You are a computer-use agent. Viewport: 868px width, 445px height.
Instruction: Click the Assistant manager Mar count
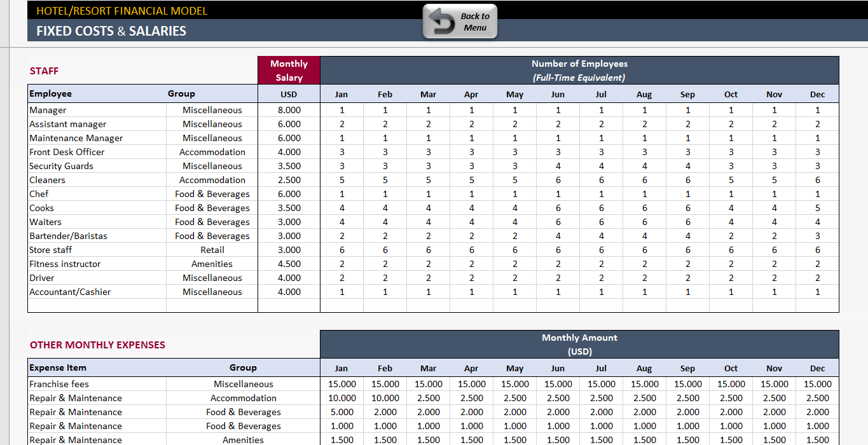click(428, 124)
